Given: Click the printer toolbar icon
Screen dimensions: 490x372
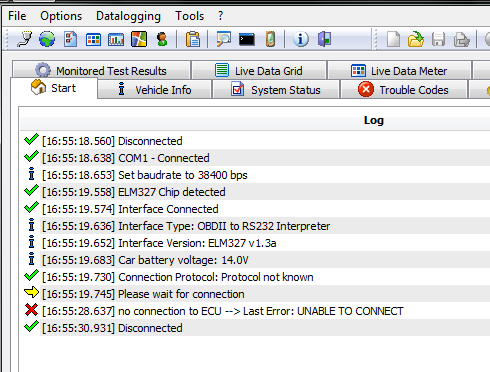Looking at the screenshot, I should point(462,40).
